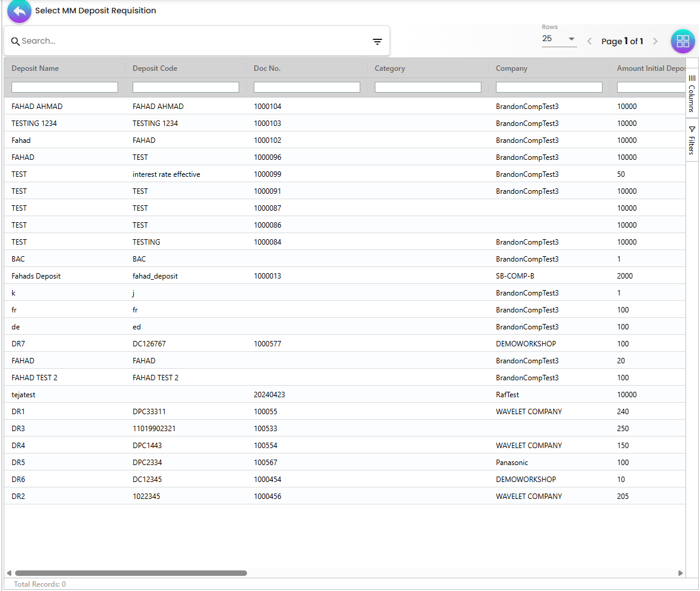Select the TESTING 1234 deposit name cell

(x=35, y=123)
